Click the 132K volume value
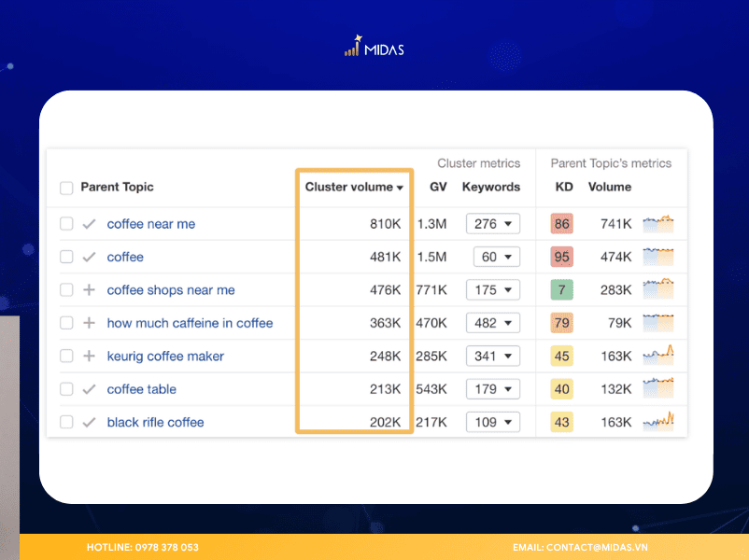Image resolution: width=749 pixels, height=560 pixels. [x=616, y=389]
